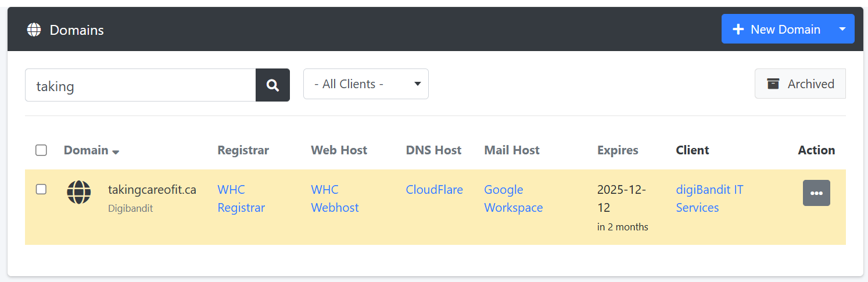
Task: Check the takingcareofit.ca row checkbox
Action: (41, 189)
